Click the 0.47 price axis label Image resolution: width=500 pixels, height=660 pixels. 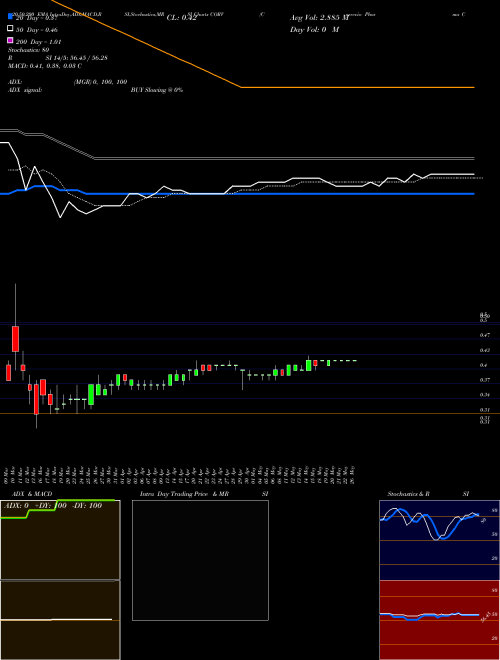(x=484, y=335)
